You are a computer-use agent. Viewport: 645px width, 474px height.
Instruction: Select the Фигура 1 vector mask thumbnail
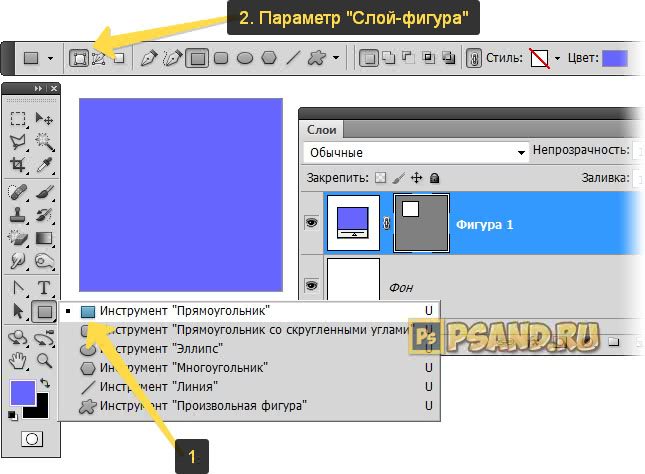pos(422,224)
